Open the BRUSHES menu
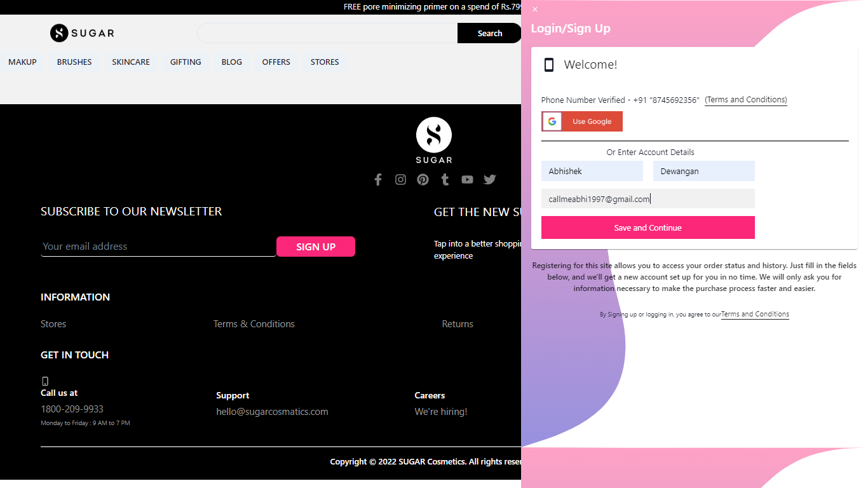The image size is (868, 488). pyautogui.click(x=74, y=62)
